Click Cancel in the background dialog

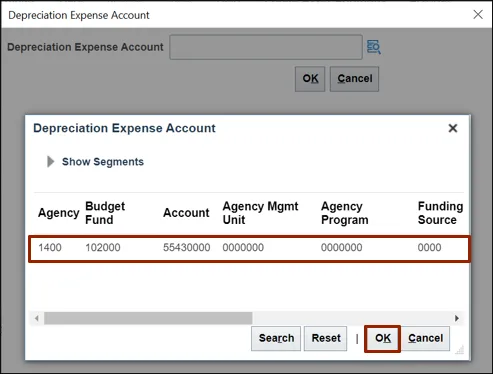(x=354, y=79)
